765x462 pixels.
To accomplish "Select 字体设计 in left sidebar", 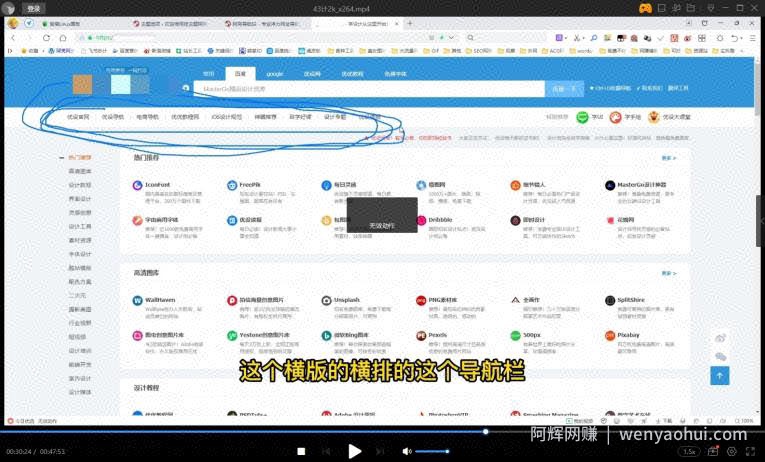I will [x=80, y=254].
